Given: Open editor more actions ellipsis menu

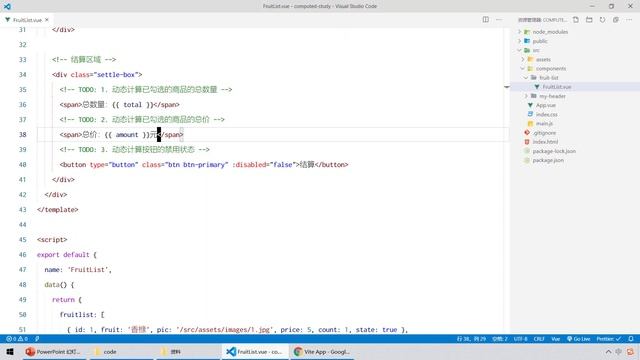Looking at the screenshot, I should coord(499,19).
